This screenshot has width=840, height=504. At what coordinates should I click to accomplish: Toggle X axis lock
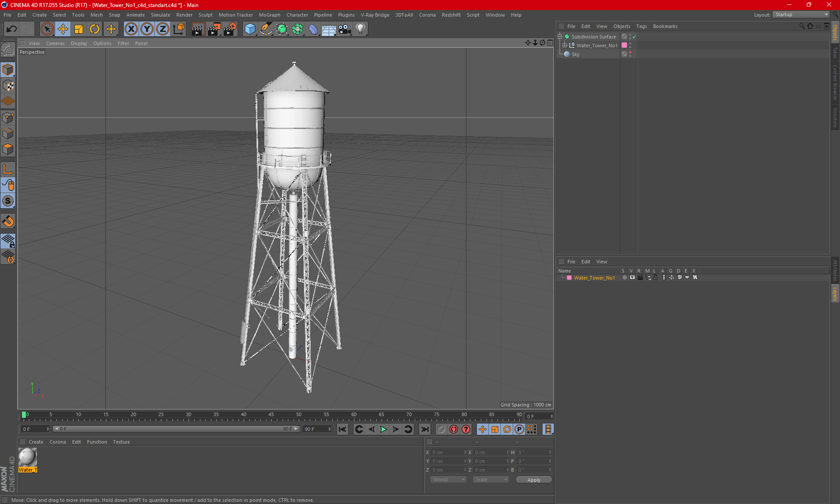click(131, 29)
